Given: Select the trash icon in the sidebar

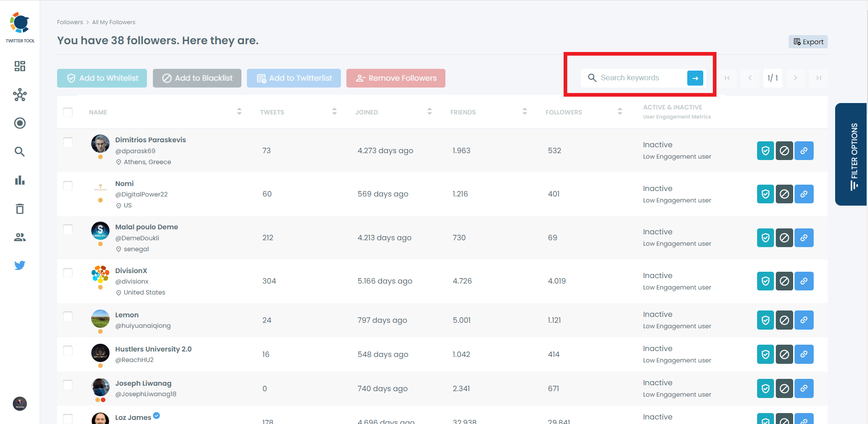Looking at the screenshot, I should 20,208.
